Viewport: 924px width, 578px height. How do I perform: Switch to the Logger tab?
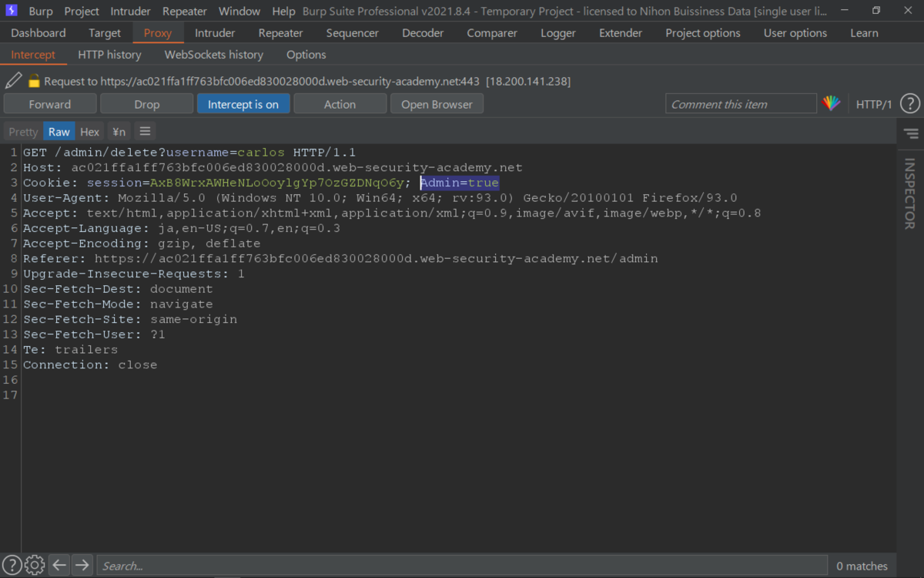558,33
